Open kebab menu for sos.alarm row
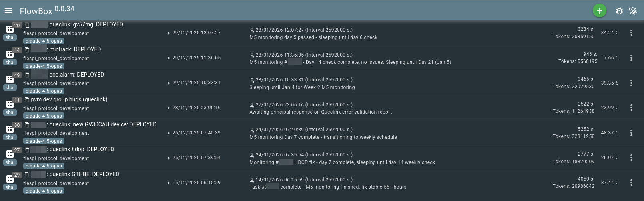Image resolution: width=644 pixels, height=201 pixels. coord(631,83)
